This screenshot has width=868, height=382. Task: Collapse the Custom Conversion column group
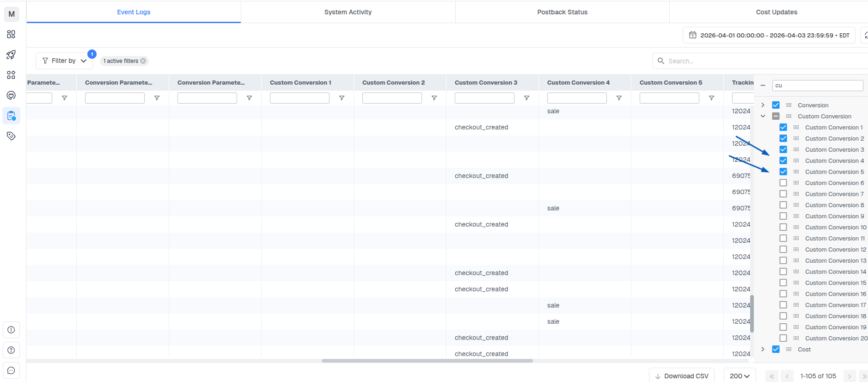[763, 116]
